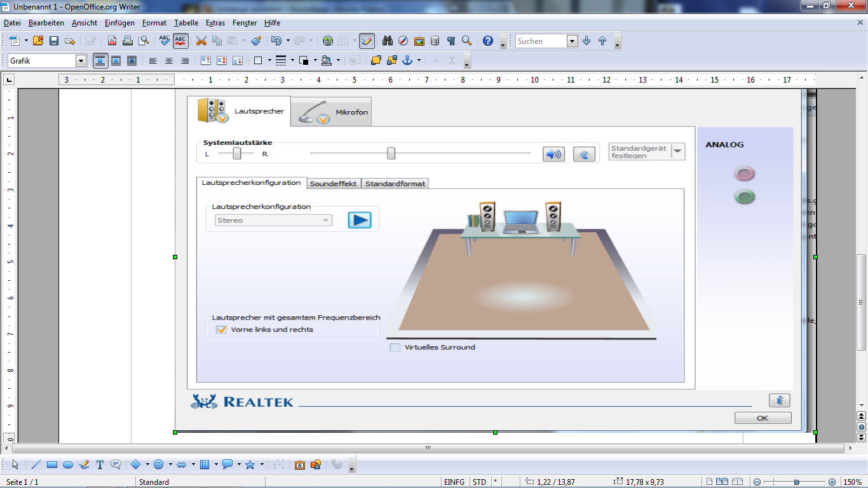Cut selection with the scissors icon
Image resolution: width=868 pixels, height=488 pixels.
pyautogui.click(x=201, y=41)
